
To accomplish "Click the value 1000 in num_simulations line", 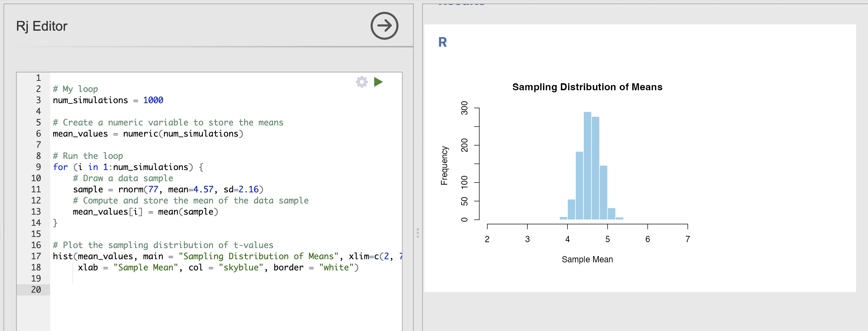I will [x=153, y=100].
